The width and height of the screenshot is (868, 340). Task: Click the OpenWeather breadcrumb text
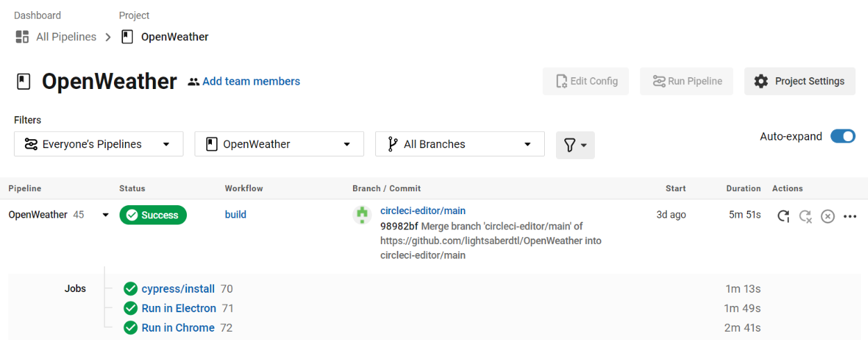click(x=174, y=37)
